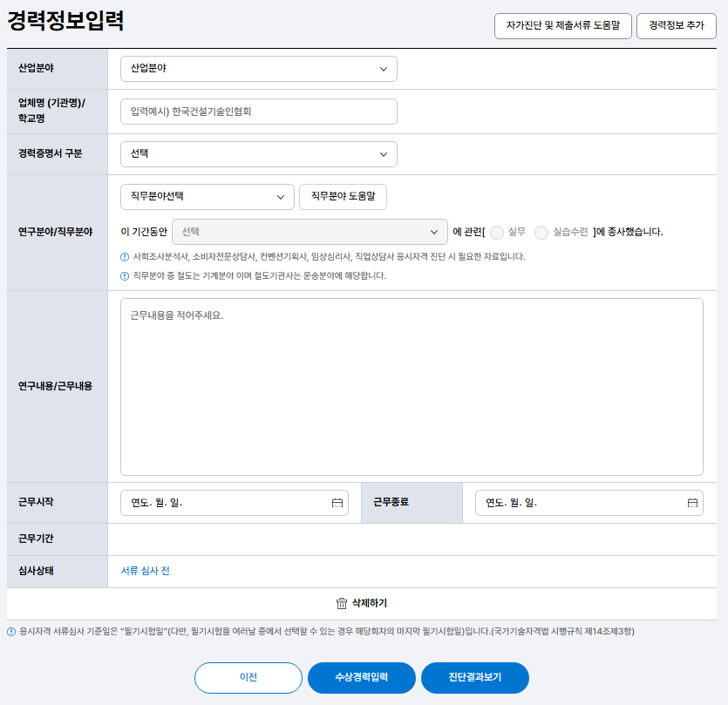Select the 실습수련 radio button
This screenshot has width=728, height=705.
click(541, 233)
